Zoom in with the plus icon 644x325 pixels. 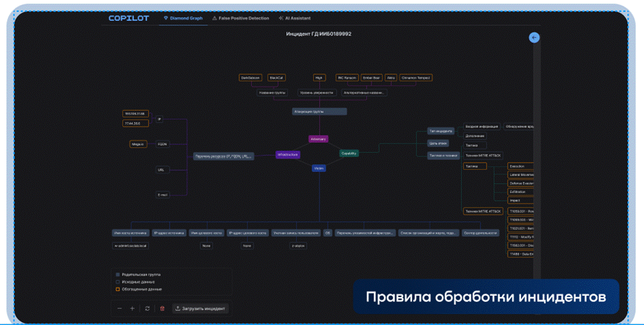pos(132,308)
